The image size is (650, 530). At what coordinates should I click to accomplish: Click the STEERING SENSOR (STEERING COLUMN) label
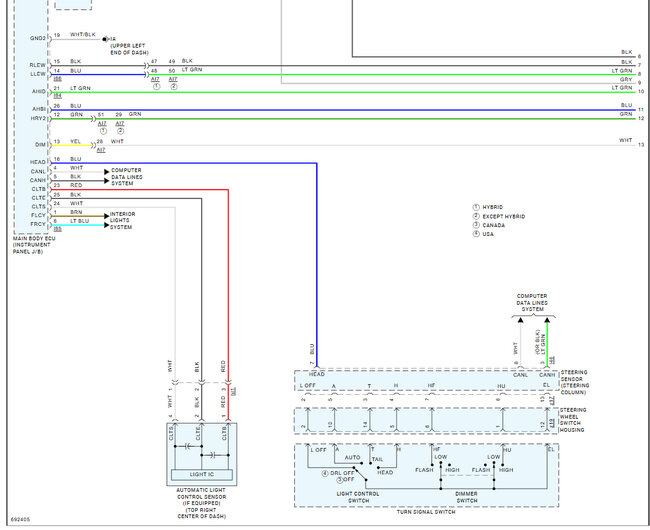click(575, 382)
